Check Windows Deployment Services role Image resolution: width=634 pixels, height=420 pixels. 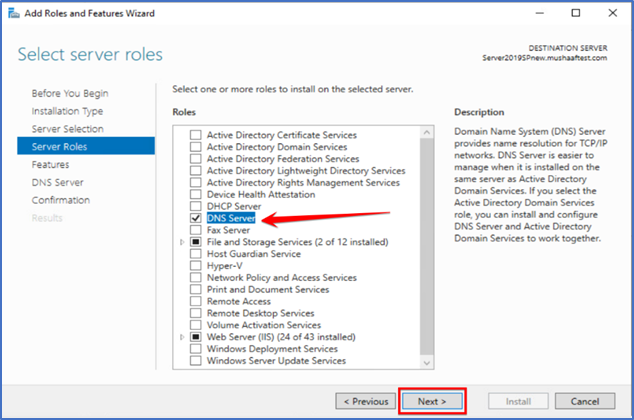pyautogui.click(x=196, y=349)
